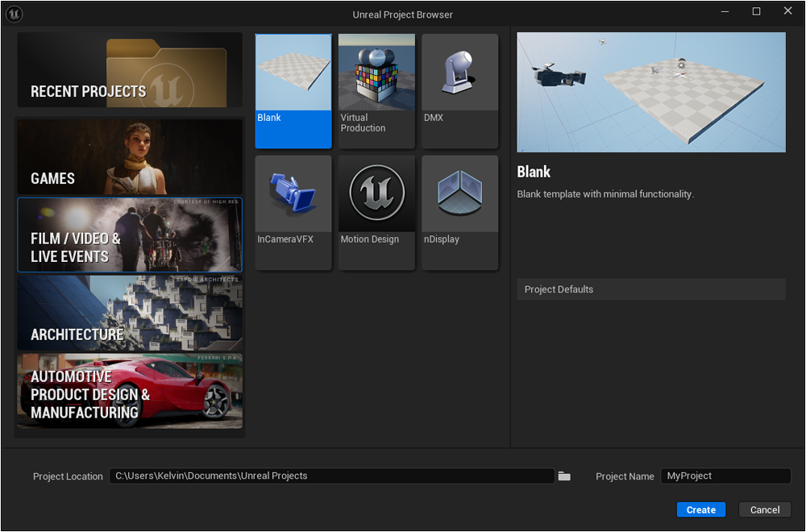Click the Create button

[x=701, y=510]
